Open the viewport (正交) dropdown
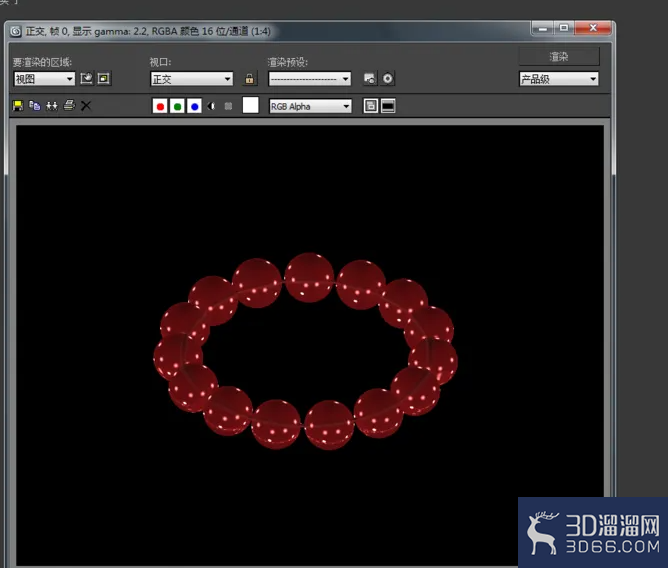 coord(191,79)
